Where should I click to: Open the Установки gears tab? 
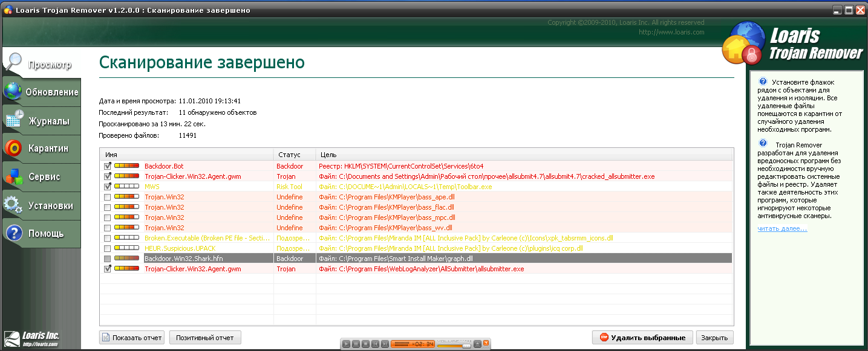41,205
